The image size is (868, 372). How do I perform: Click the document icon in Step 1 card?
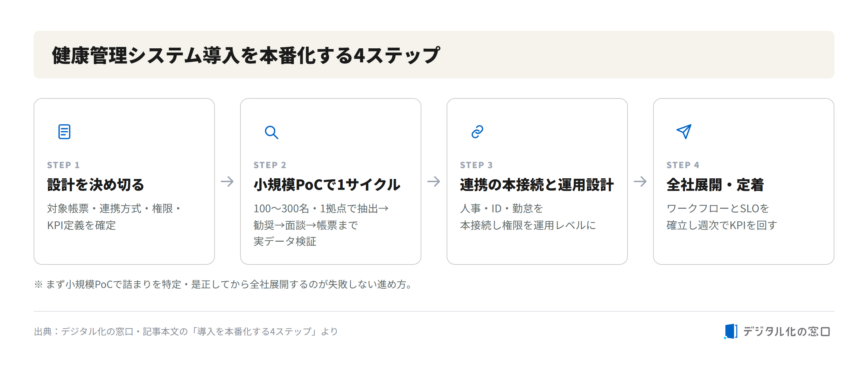tap(64, 132)
